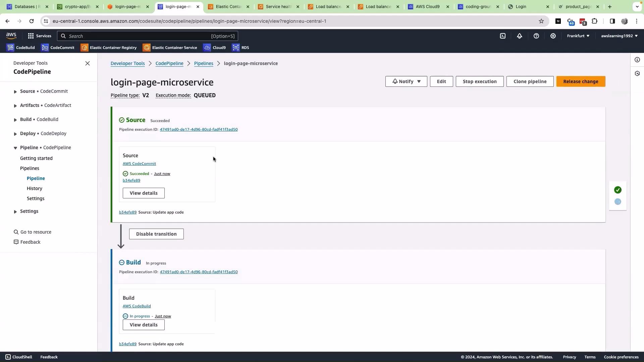Open Pipelines breadcrumb link
This screenshot has height=362, width=644.
[204, 63]
